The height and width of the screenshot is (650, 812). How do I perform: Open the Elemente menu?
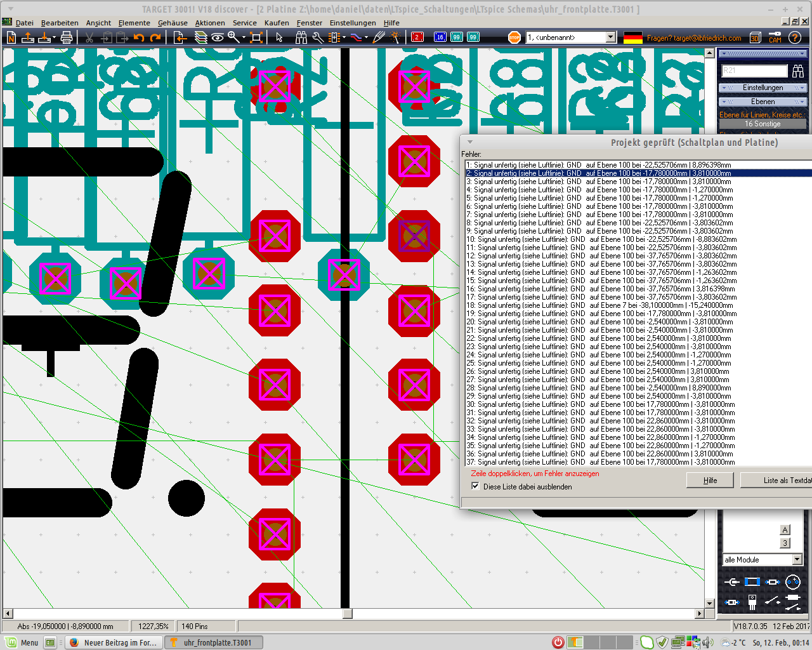tap(134, 23)
